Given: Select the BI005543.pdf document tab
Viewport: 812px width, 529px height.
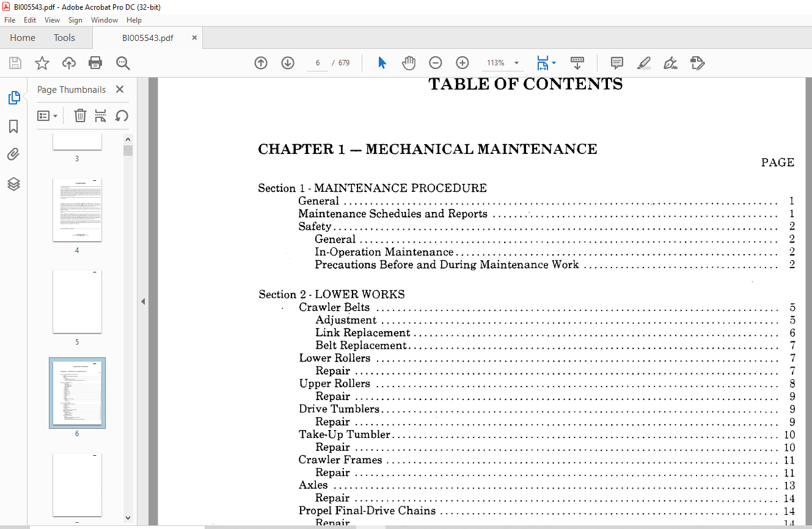Looking at the screenshot, I should [147, 38].
